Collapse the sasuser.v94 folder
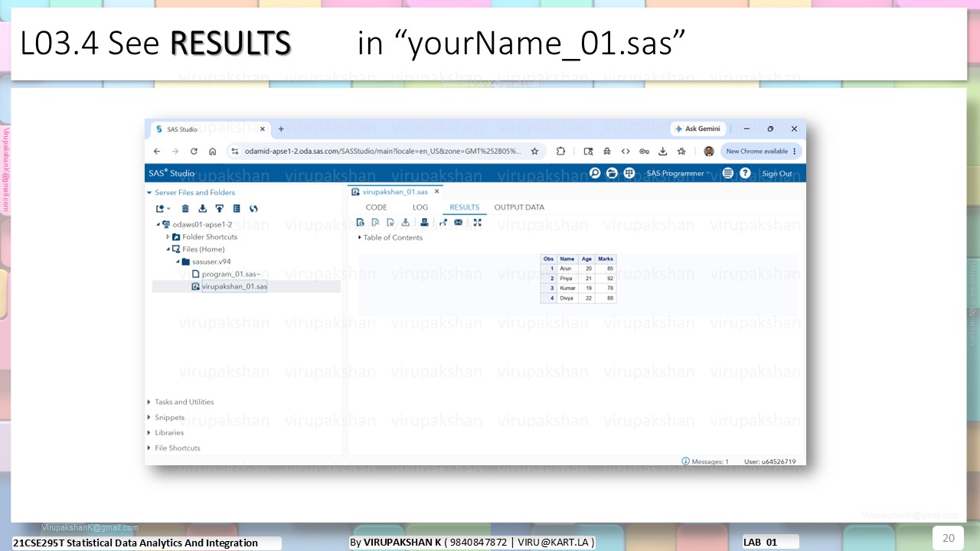Screen dimensions: 980x551 pos(178,262)
